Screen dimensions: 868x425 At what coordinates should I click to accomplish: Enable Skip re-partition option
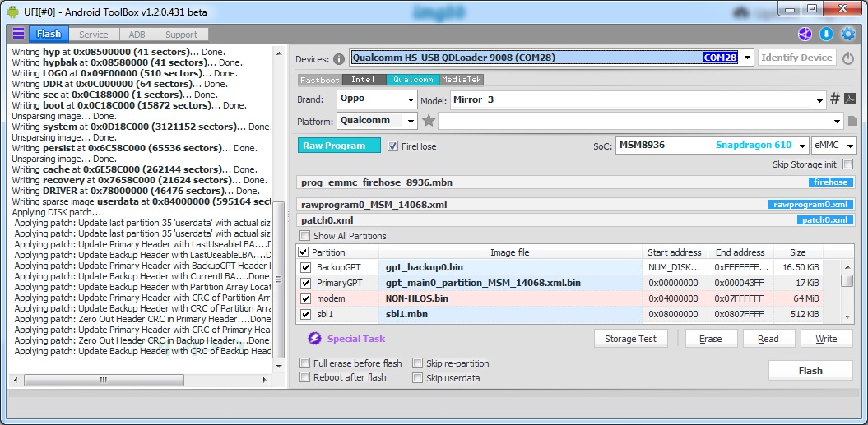click(x=418, y=363)
